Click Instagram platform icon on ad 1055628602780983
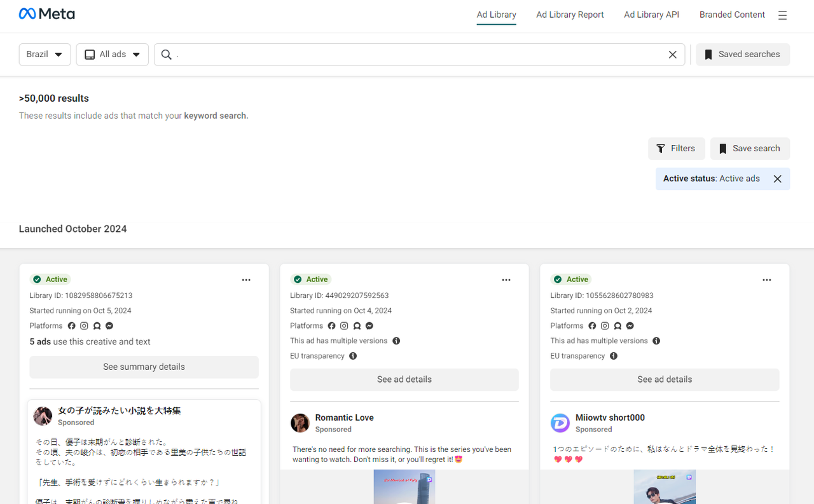This screenshot has width=814, height=504. (605, 326)
